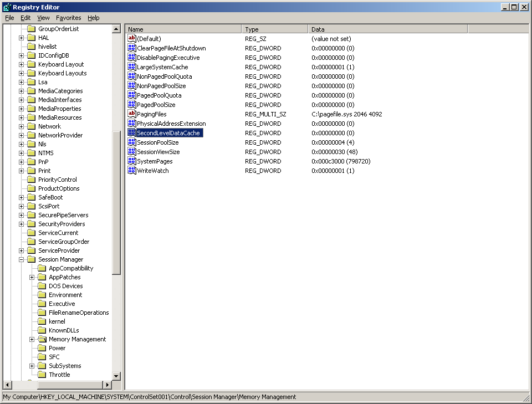Click the DWORD icon beside WriteWatch
The image size is (532, 404).
[132, 171]
